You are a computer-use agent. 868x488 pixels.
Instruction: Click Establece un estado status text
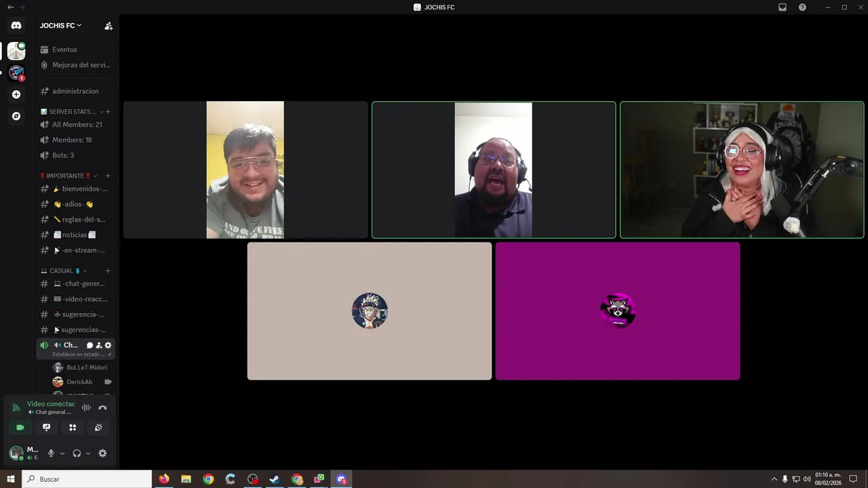(79, 354)
